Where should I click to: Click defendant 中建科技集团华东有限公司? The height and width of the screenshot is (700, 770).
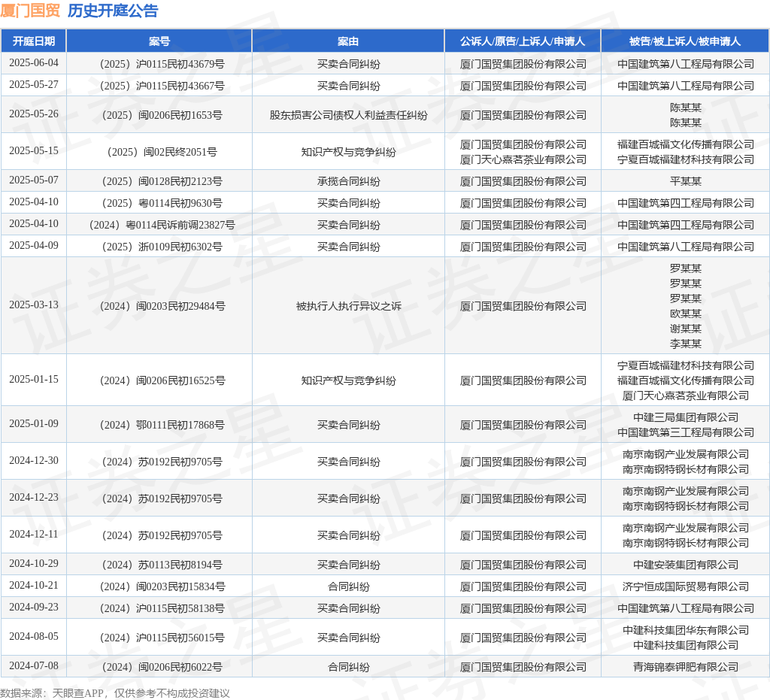[x=685, y=630]
